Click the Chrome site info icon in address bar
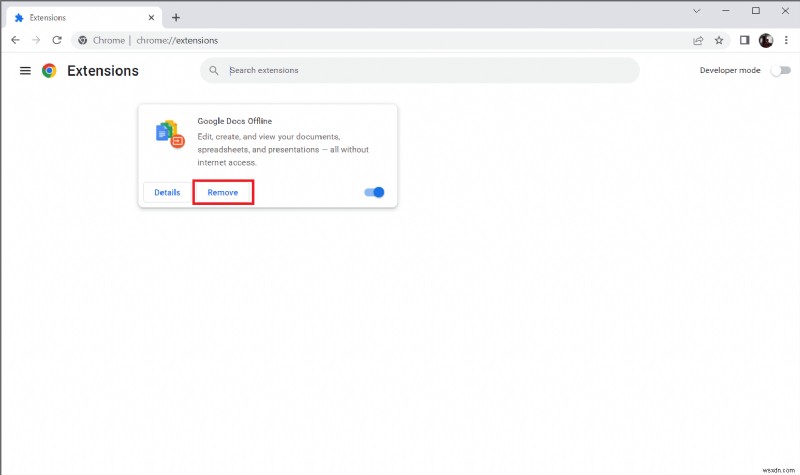 tap(83, 40)
